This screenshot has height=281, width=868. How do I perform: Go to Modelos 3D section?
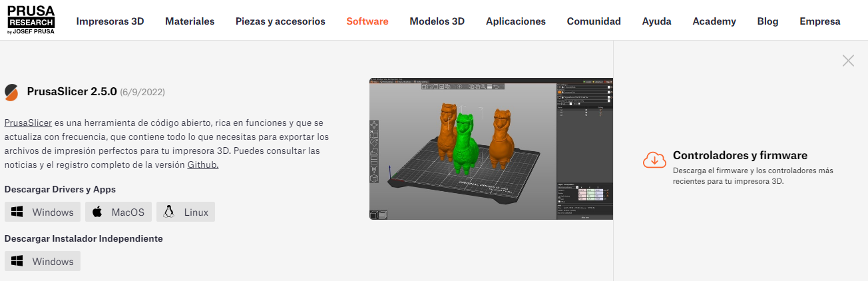437,21
